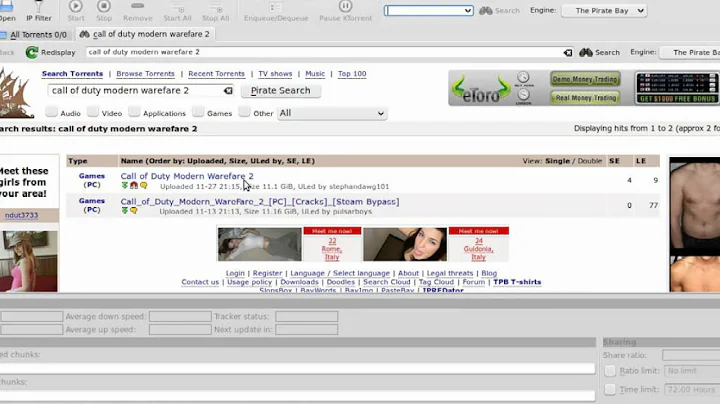Switch to the All Torrents 0/0 tab

click(x=35, y=34)
